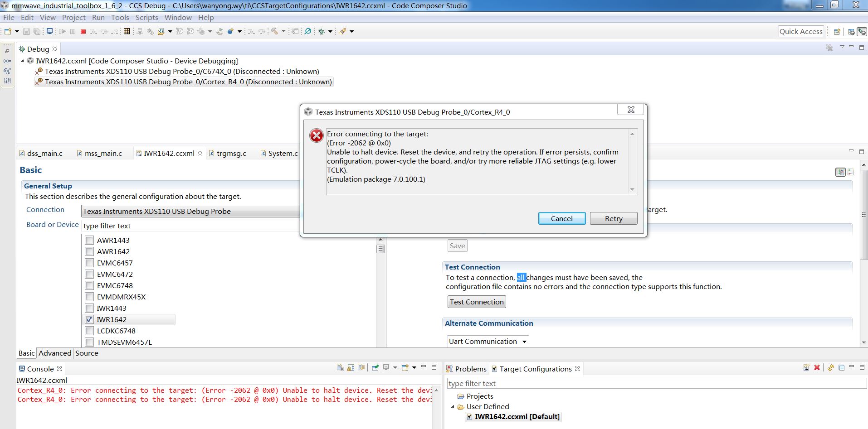Open the Uart Communication dropdown
The width and height of the screenshot is (868, 429).
click(488, 341)
